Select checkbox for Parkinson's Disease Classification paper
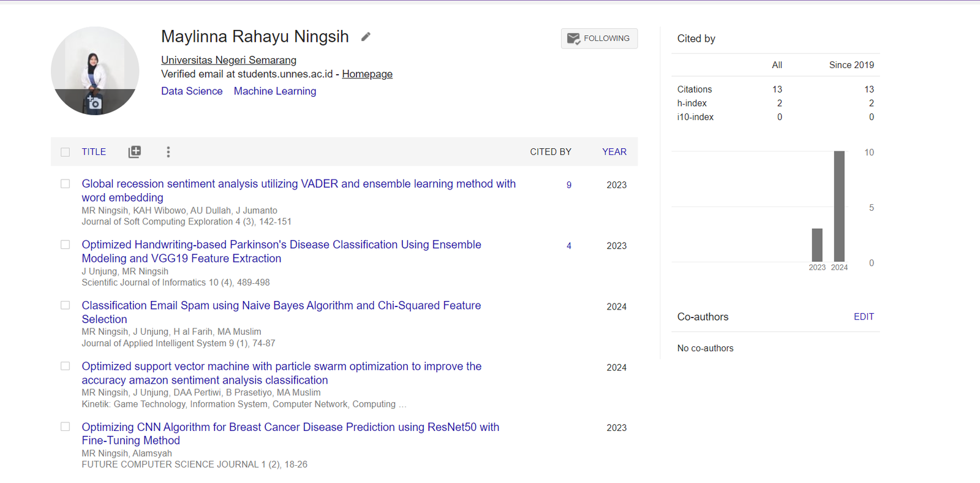Viewport: 980px width, 483px height. [66, 245]
